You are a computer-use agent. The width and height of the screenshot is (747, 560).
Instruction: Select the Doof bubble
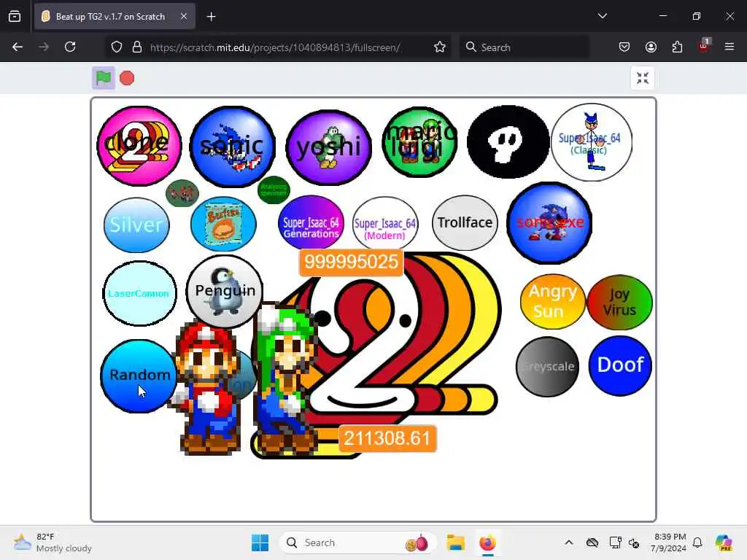[x=620, y=365]
